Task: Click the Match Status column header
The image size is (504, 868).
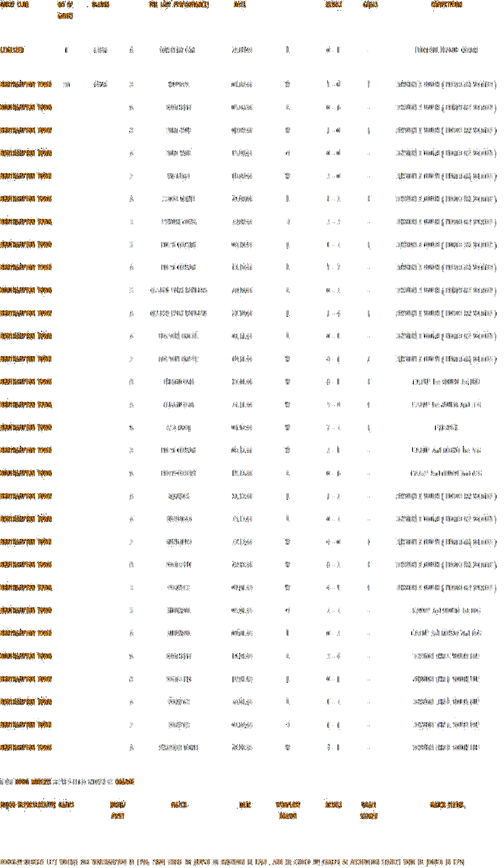Action: click(x=446, y=805)
